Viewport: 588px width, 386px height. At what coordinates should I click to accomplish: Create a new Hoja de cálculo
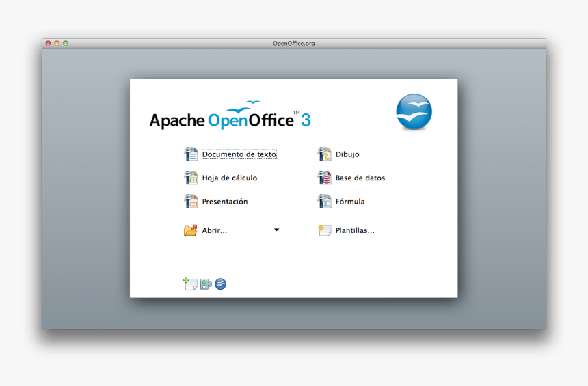[230, 178]
